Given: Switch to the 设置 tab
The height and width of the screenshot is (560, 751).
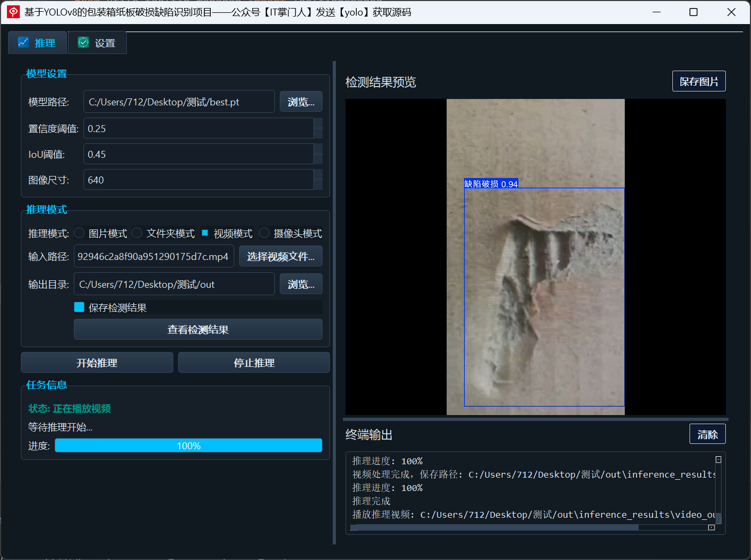Looking at the screenshot, I should coord(97,42).
